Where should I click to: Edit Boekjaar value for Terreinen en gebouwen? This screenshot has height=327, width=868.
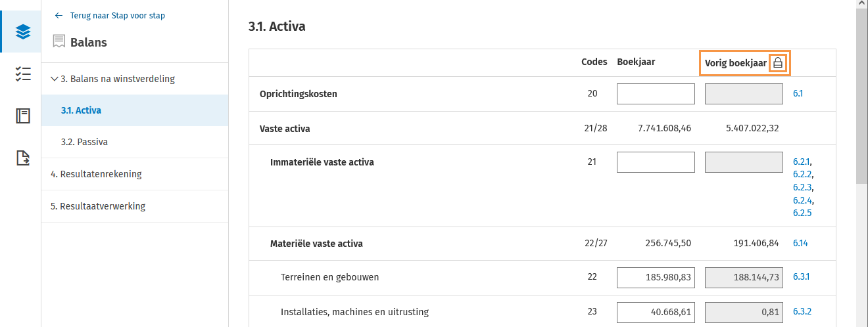click(656, 278)
